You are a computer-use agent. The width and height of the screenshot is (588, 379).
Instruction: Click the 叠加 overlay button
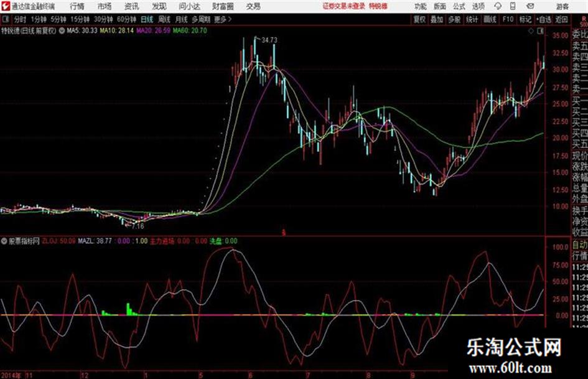pos(437,19)
